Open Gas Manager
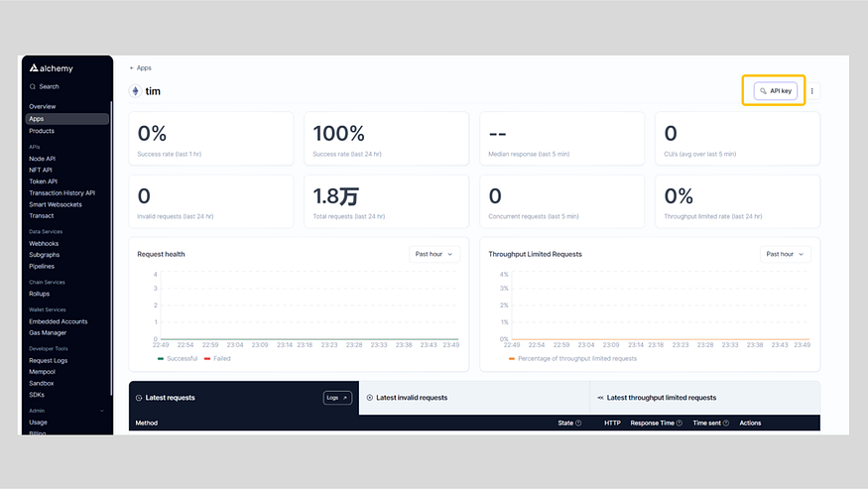This screenshot has height=489, width=868. point(48,333)
